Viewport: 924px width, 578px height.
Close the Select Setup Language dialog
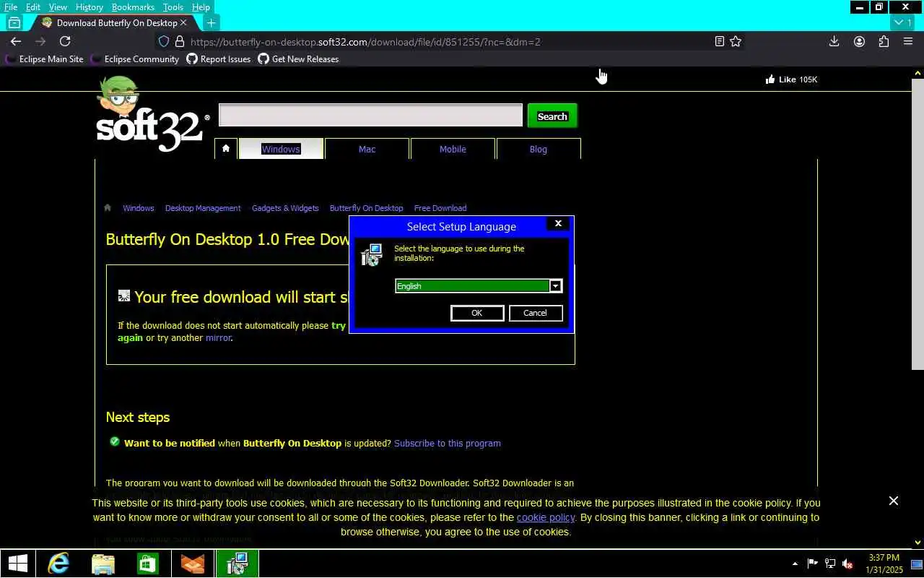pyautogui.click(x=558, y=224)
